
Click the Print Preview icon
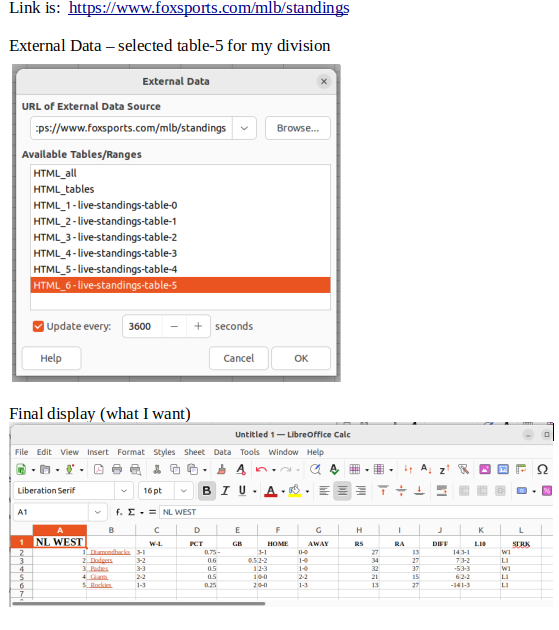135,469
